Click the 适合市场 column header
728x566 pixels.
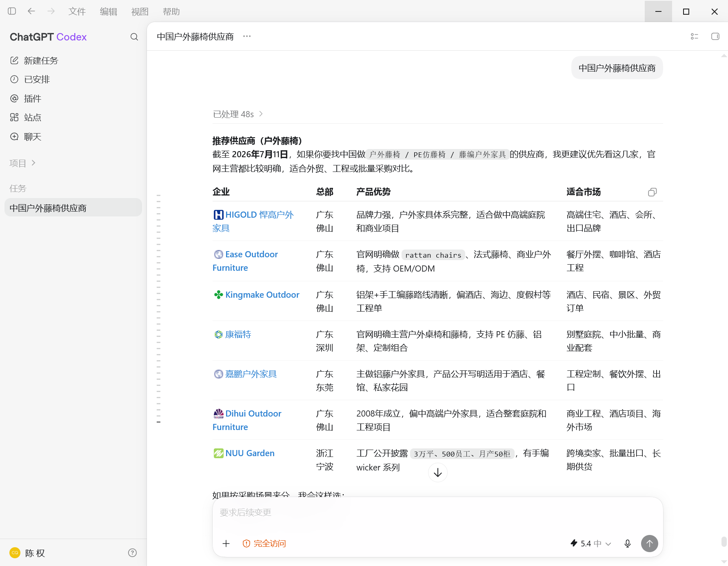click(584, 192)
